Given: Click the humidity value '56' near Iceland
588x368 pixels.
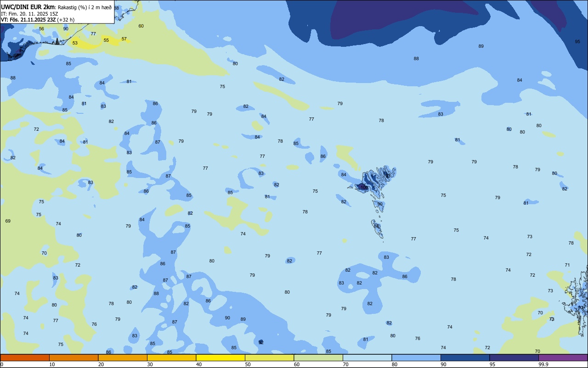Looking at the screenshot, I should point(41,29).
